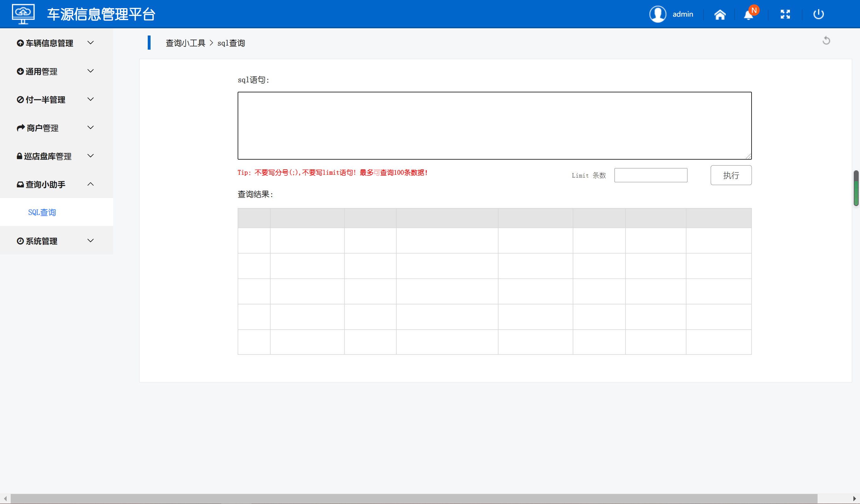Focus the sql语句 text area
The image size is (860, 504).
point(494,126)
